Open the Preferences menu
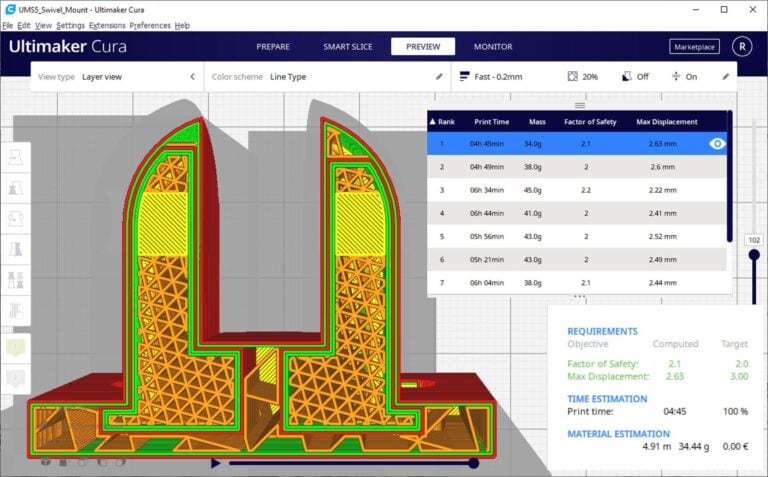This screenshot has height=477, width=768. click(150, 25)
